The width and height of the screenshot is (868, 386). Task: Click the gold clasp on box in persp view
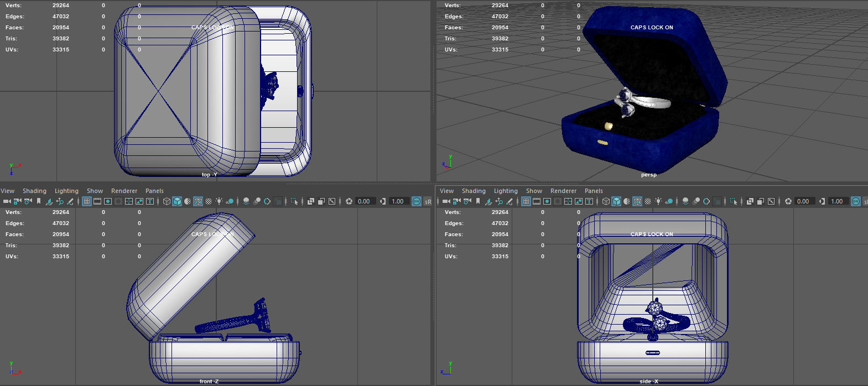[602, 143]
